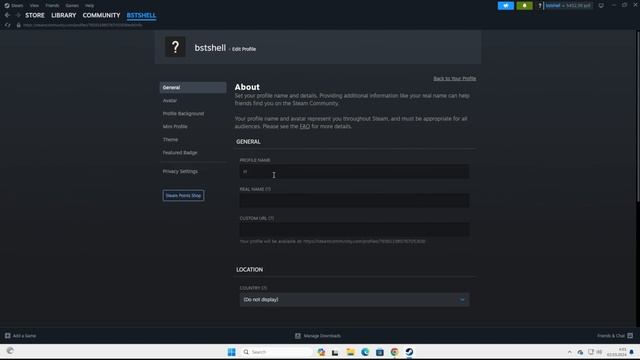Select Mini Profile in the sidebar

[175, 127]
